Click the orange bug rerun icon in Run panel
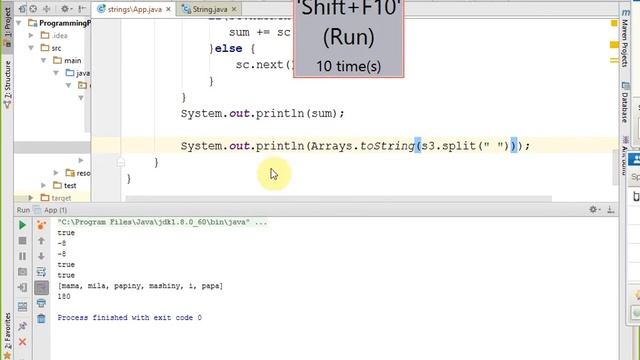Viewport: 640px width, 360px height. (x=41, y=225)
